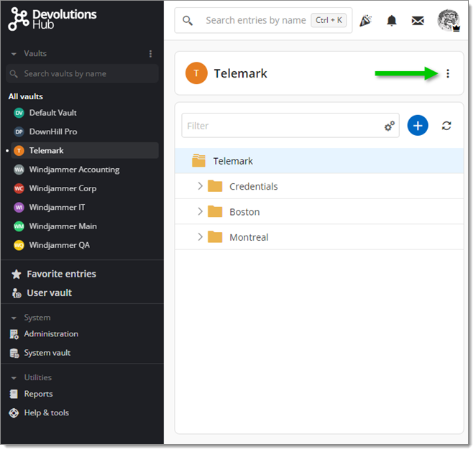Click the System vault database icon

14,353
